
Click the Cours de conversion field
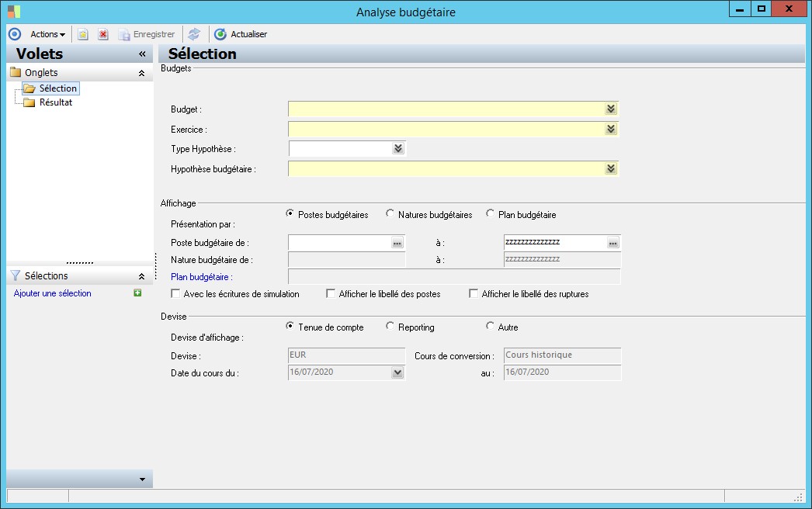[x=562, y=355]
